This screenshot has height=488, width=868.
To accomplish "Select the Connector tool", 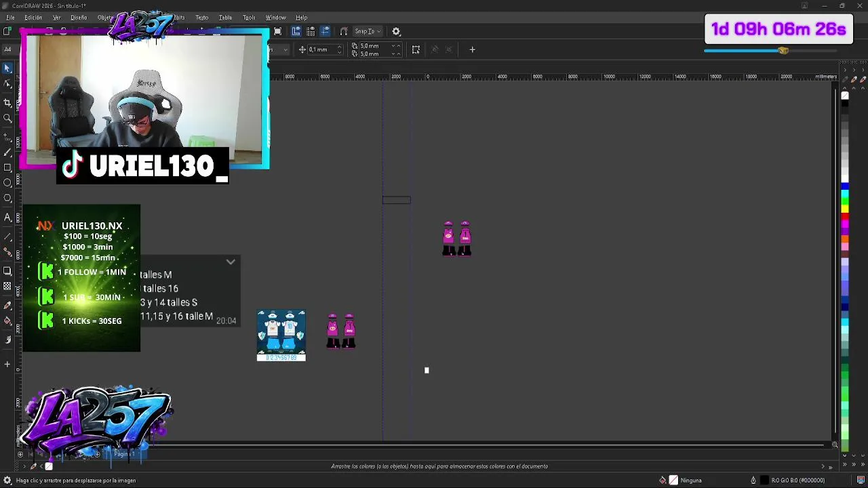I will pyautogui.click(x=7, y=252).
